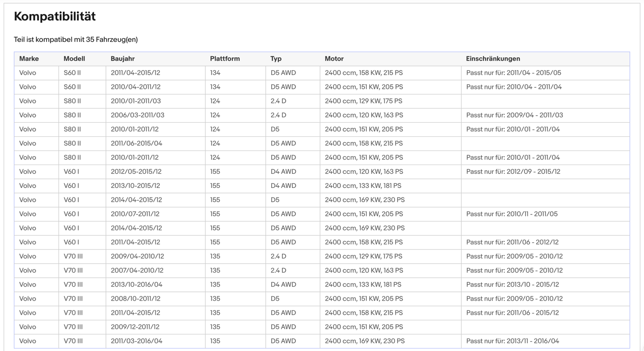This screenshot has width=644, height=351.
Task: Click the Kompatibilität heading
Action: [x=55, y=16]
